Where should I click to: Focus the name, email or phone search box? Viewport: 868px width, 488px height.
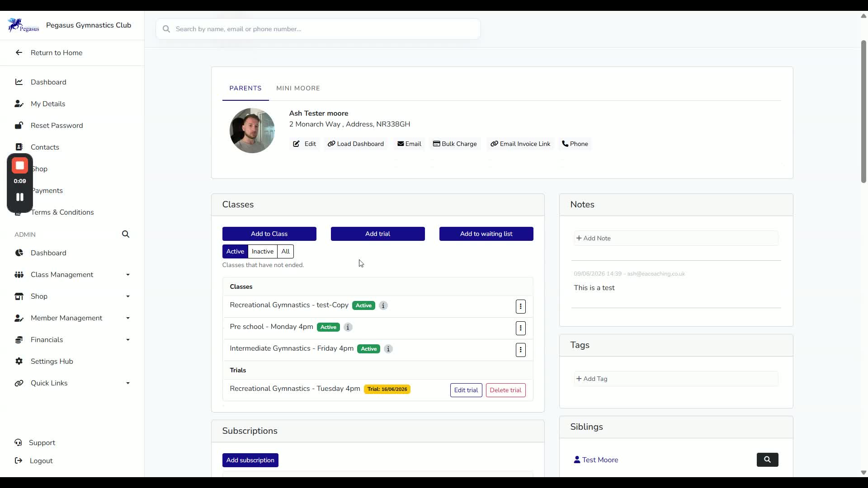click(318, 29)
